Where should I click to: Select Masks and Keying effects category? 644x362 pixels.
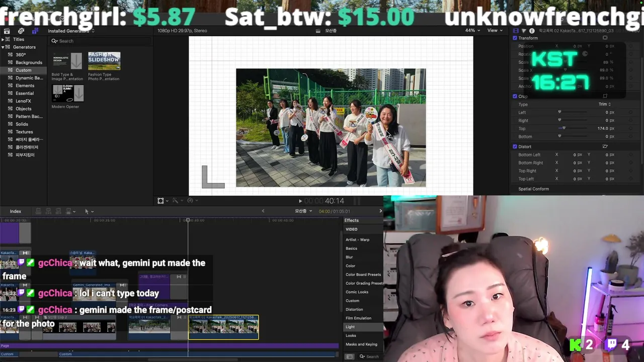pos(361,344)
